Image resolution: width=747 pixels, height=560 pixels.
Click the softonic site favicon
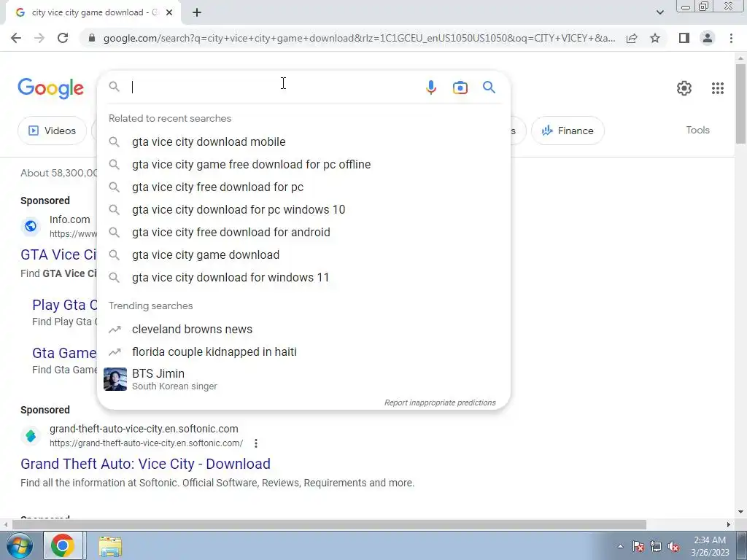(31, 436)
